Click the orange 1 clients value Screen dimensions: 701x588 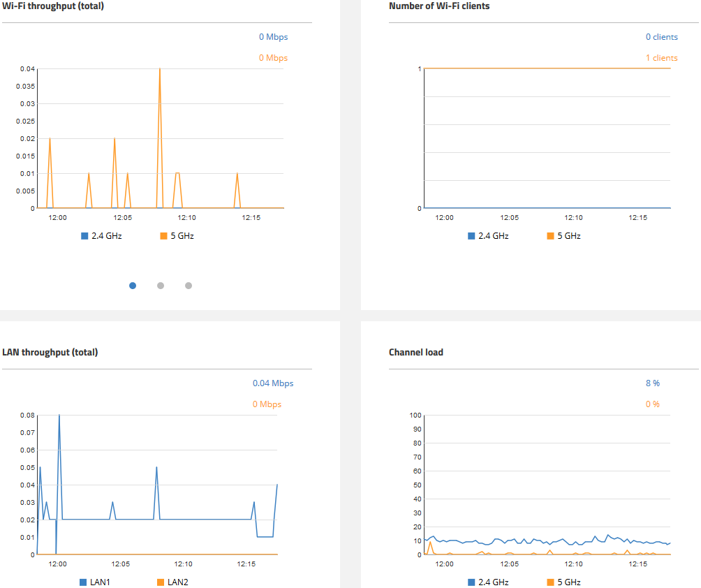click(661, 58)
